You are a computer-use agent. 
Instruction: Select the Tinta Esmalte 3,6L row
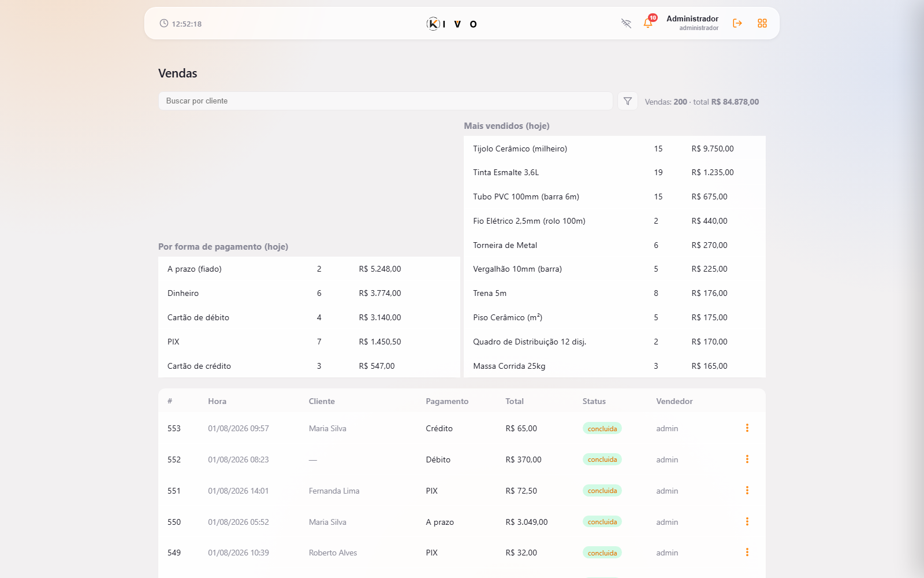pyautogui.click(x=614, y=172)
